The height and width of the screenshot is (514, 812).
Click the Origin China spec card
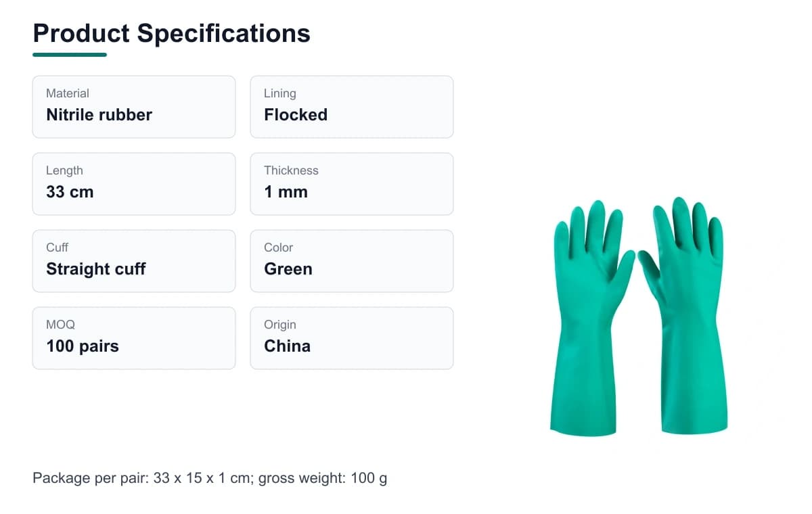click(x=352, y=338)
